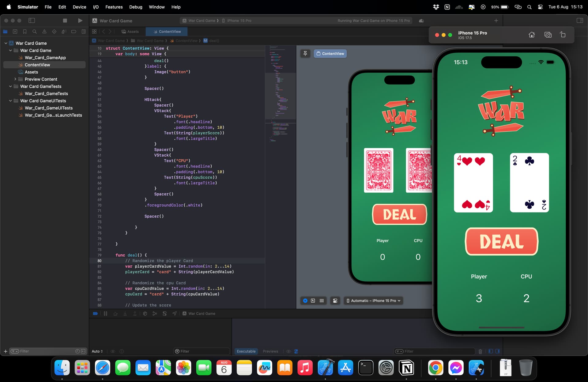Stop the running app in Xcode
Screen dimensions: 588x382
65,21
